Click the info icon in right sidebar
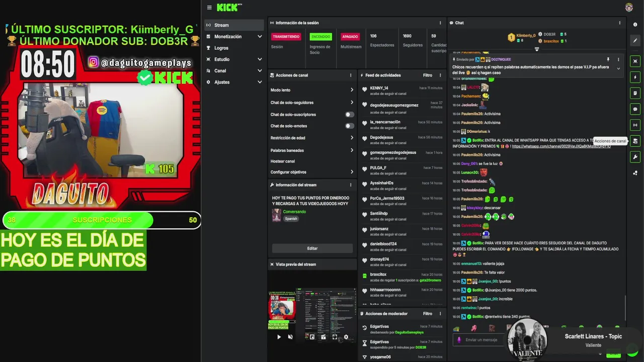Viewport: 644px width, 362px height. (635, 24)
